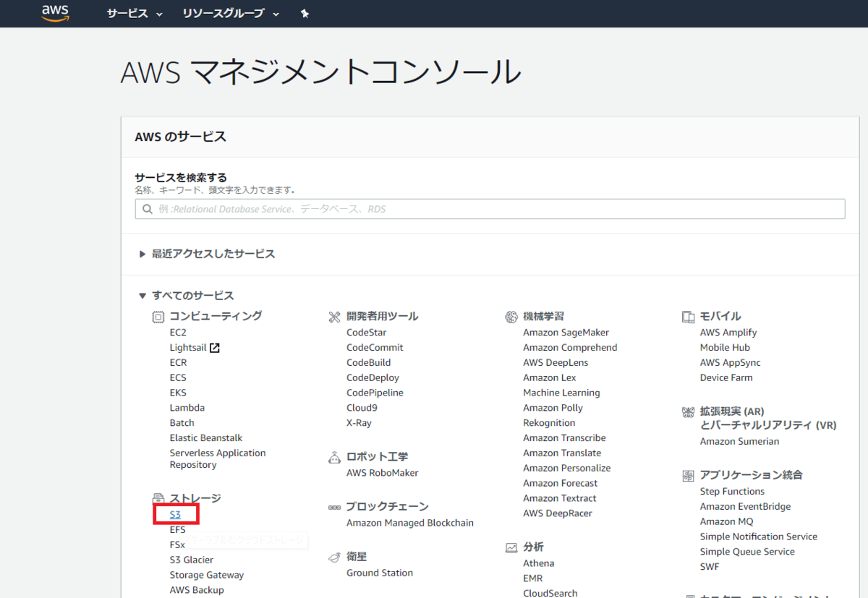The width and height of the screenshot is (868, 598).
Task: Open Device Farm service
Action: point(726,377)
